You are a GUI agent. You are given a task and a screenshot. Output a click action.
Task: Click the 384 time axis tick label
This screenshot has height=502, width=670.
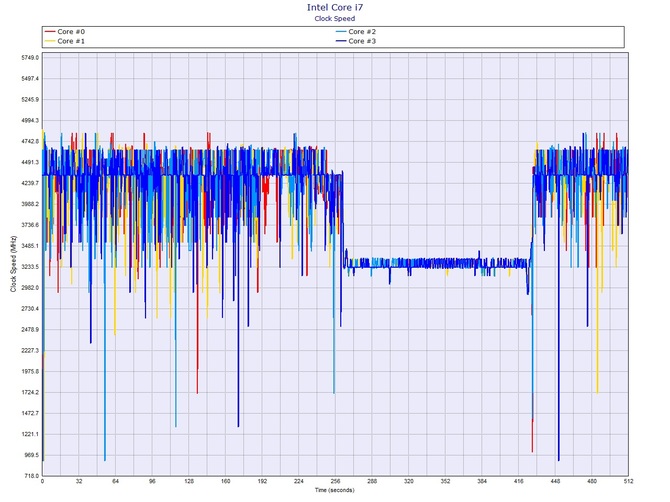point(482,481)
